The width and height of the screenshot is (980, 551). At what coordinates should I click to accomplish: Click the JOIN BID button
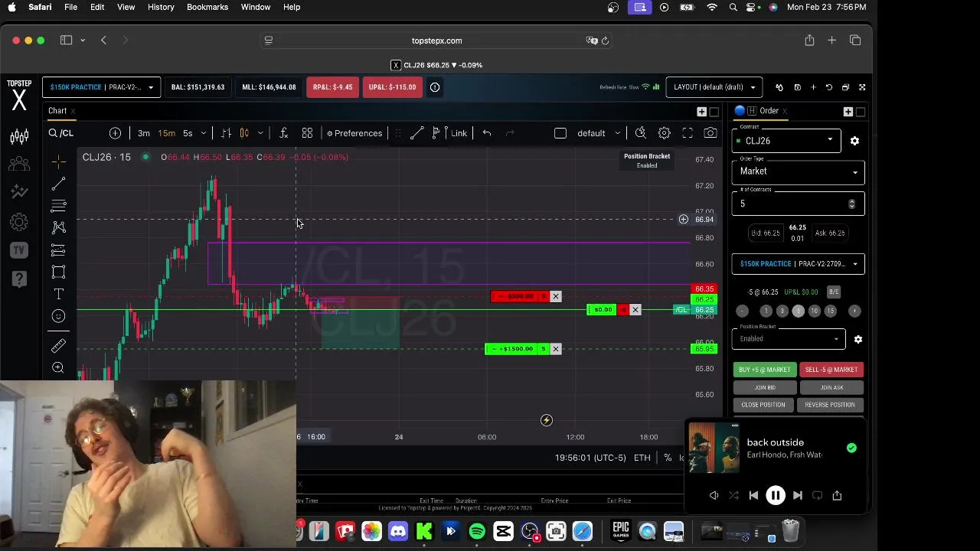765,388
